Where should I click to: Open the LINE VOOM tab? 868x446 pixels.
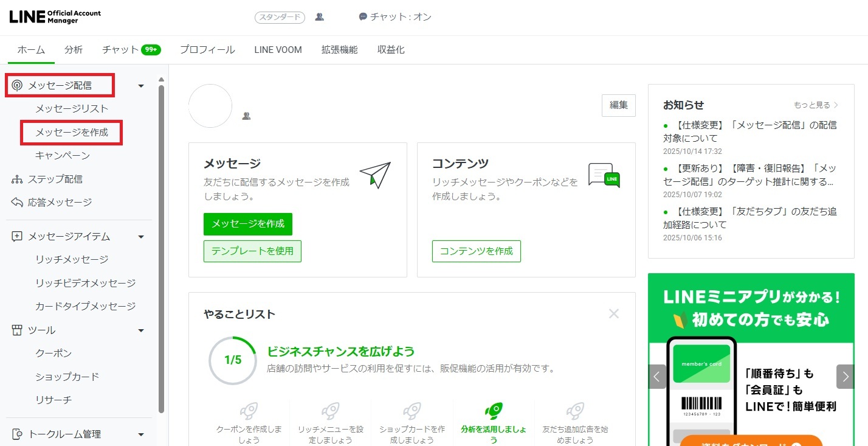278,49
